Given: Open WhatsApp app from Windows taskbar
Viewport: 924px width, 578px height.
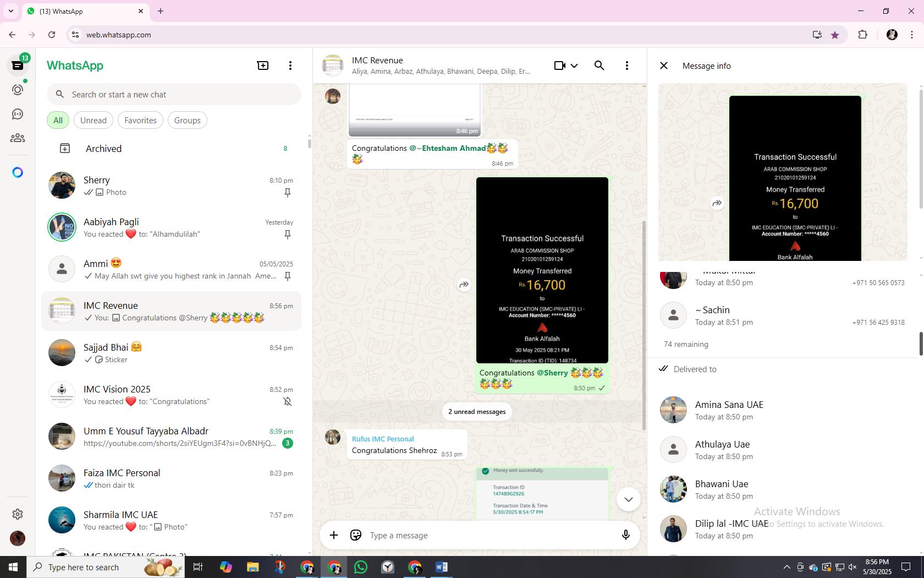Looking at the screenshot, I should tap(361, 567).
